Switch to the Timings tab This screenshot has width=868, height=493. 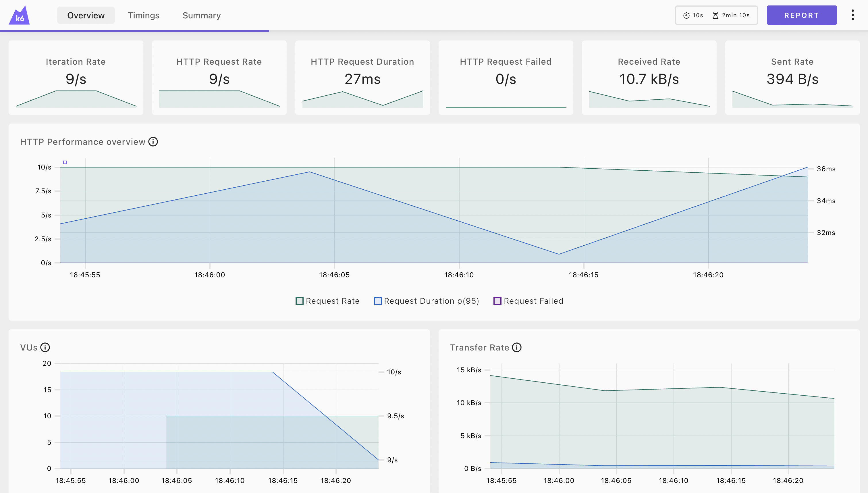[x=144, y=15]
